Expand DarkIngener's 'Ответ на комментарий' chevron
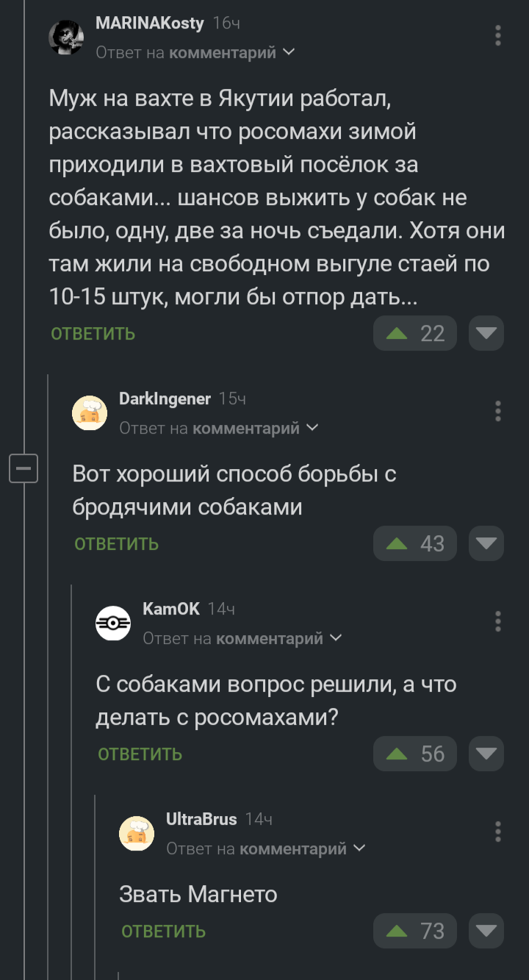 (x=312, y=428)
